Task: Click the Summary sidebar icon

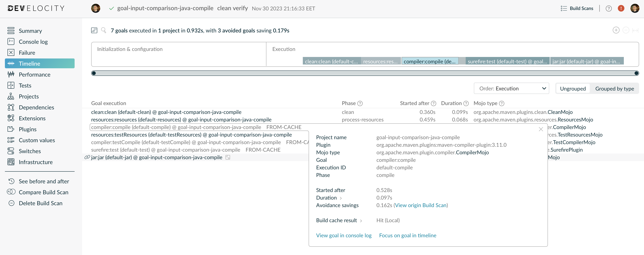Action: 11,30
